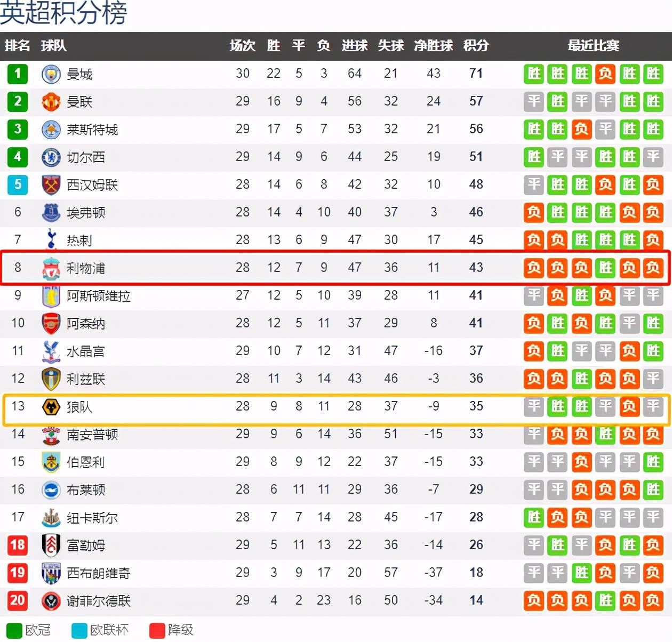The width and height of the screenshot is (672, 642).
Task: Click Manchester City's orange 负 result badge
Action: tap(605, 74)
